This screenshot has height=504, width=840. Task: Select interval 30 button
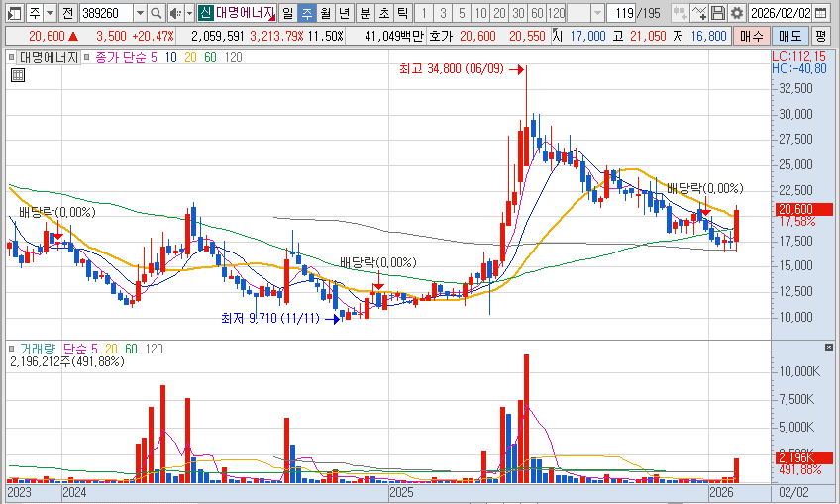tap(518, 12)
